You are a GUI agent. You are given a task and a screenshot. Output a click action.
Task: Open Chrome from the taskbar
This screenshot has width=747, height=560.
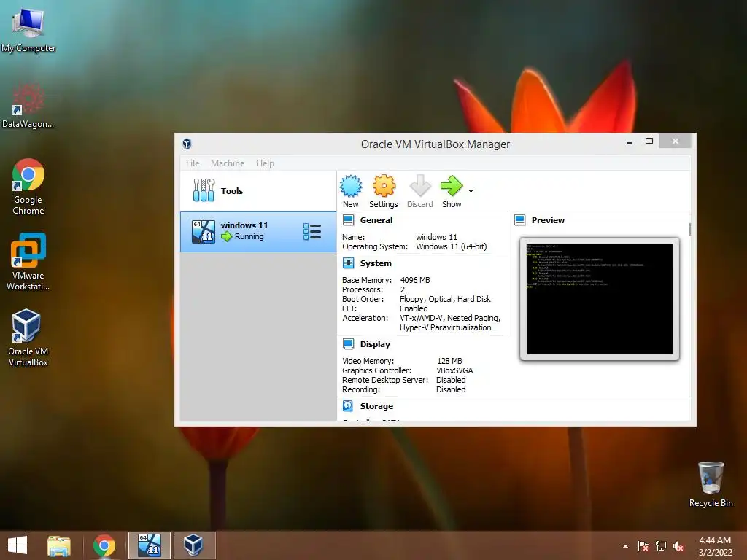click(x=104, y=545)
